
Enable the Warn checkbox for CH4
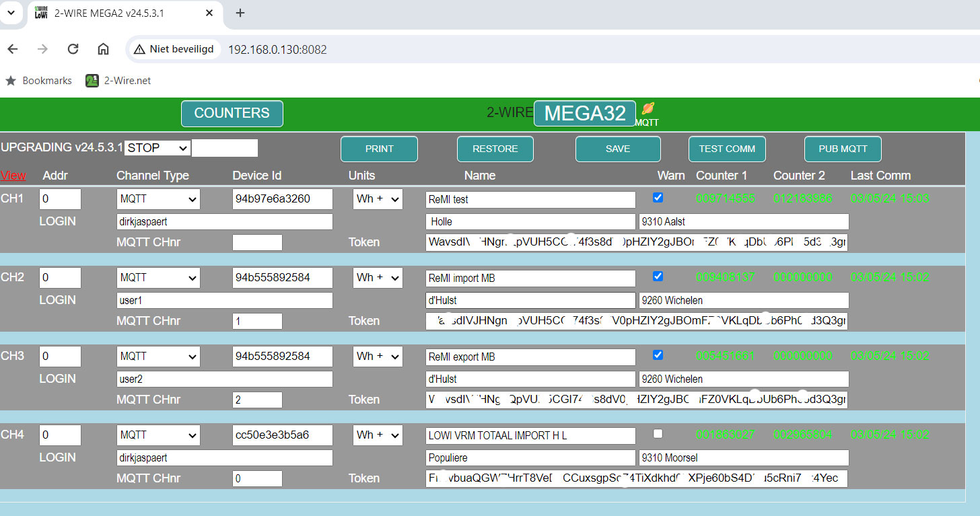pos(658,434)
